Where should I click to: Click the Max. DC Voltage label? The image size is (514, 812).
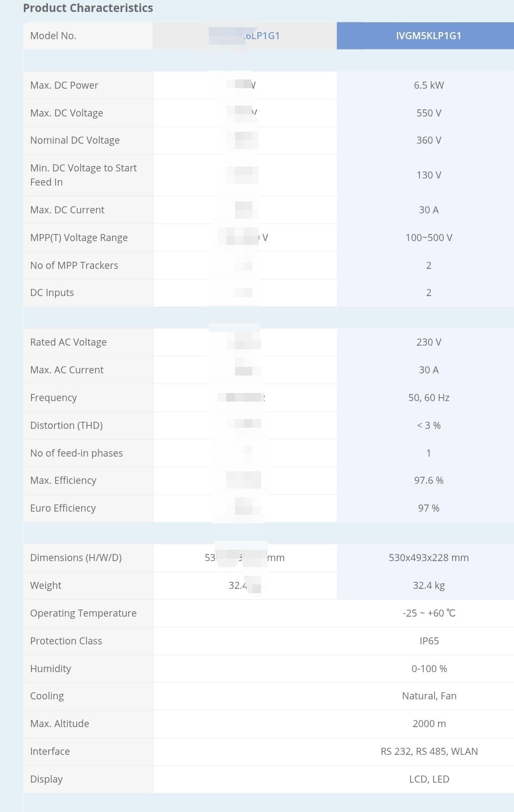coord(66,113)
